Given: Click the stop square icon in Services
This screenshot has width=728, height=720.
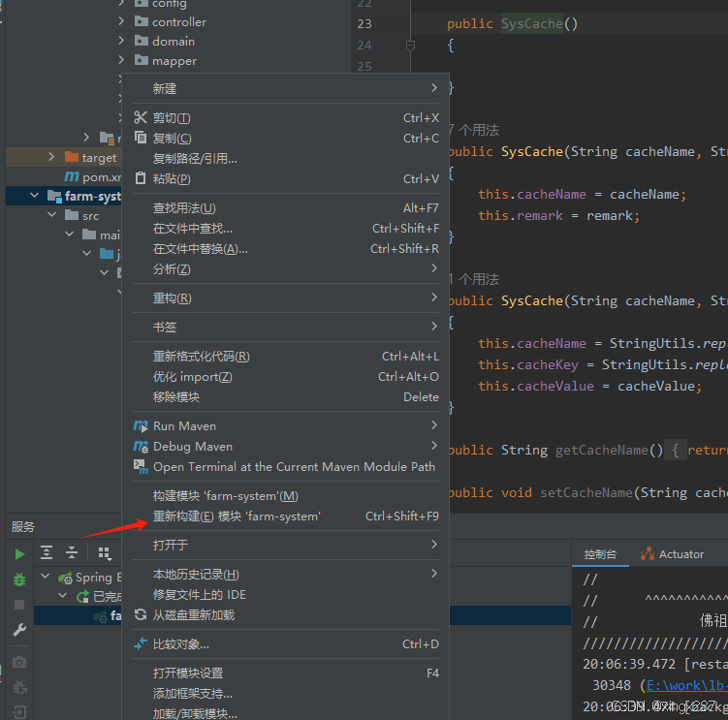Looking at the screenshot, I should coord(19,605).
